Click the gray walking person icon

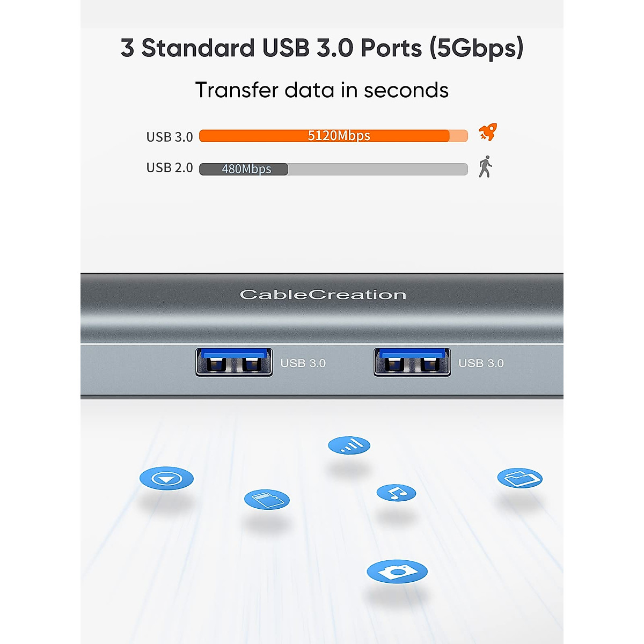[x=485, y=167]
